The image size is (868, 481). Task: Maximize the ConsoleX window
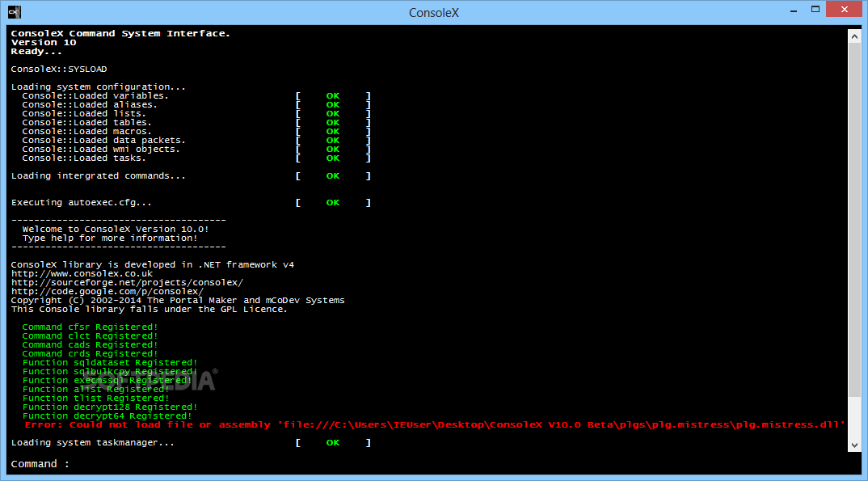815,10
